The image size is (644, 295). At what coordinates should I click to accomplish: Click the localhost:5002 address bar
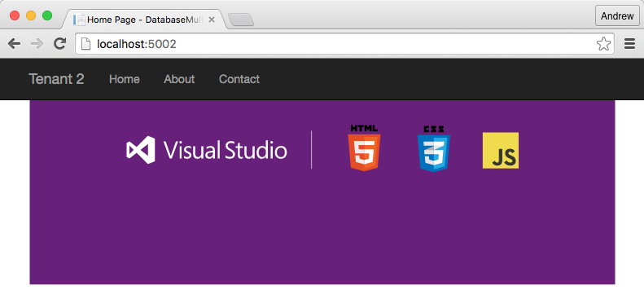(x=344, y=44)
